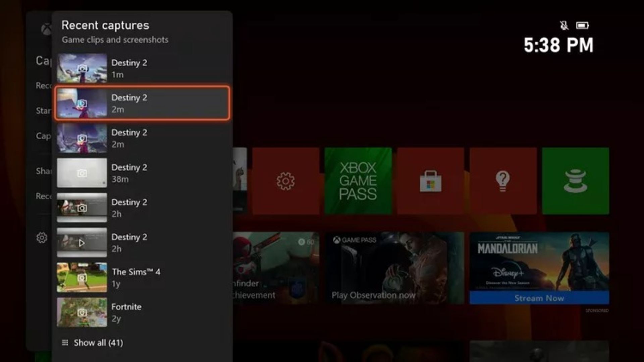Open the Microsoft Store tile
Screen dimensions: 644x362
click(x=430, y=181)
